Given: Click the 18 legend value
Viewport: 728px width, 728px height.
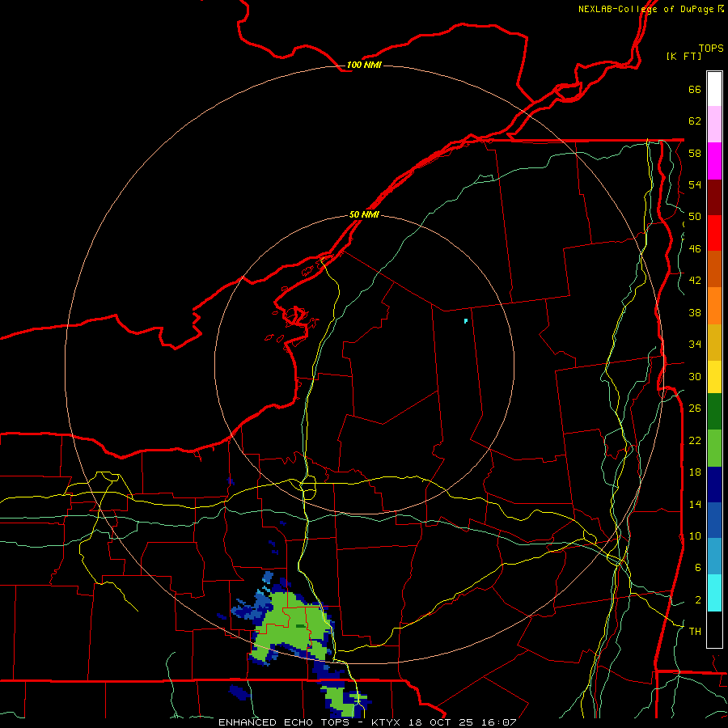Looking at the screenshot, I should 695,472.
